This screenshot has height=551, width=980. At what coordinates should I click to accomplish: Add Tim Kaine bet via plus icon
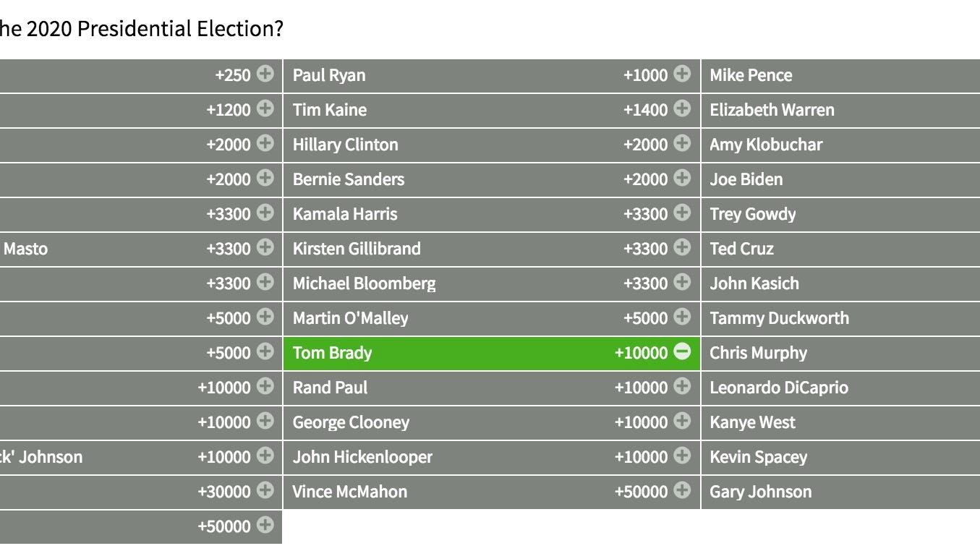(x=682, y=108)
